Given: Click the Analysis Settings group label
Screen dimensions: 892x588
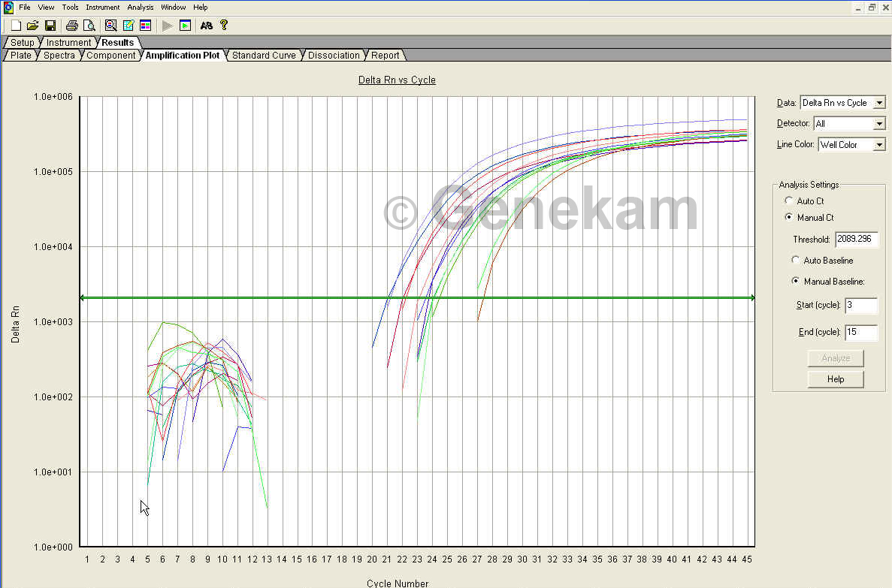Looking at the screenshot, I should (x=809, y=185).
